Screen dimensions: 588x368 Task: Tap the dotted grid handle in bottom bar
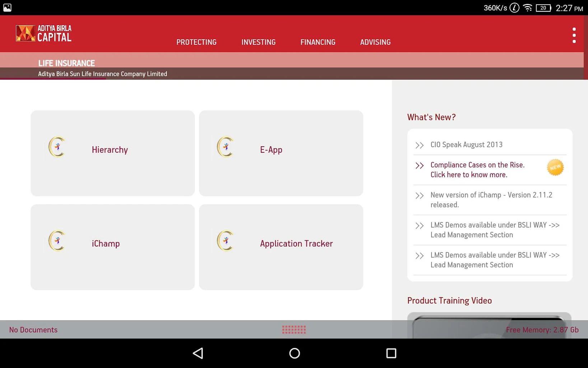click(x=294, y=330)
